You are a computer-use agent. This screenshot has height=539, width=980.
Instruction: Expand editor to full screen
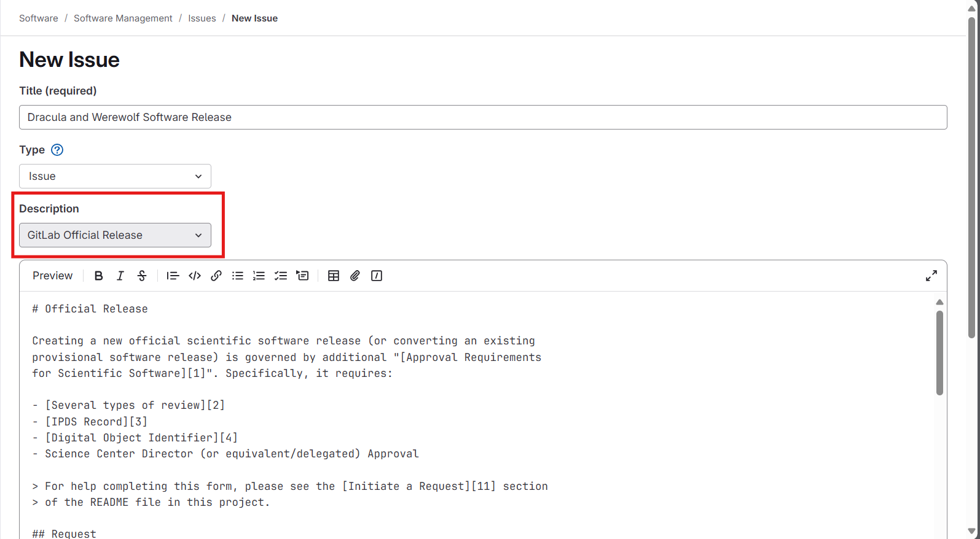[x=931, y=276]
